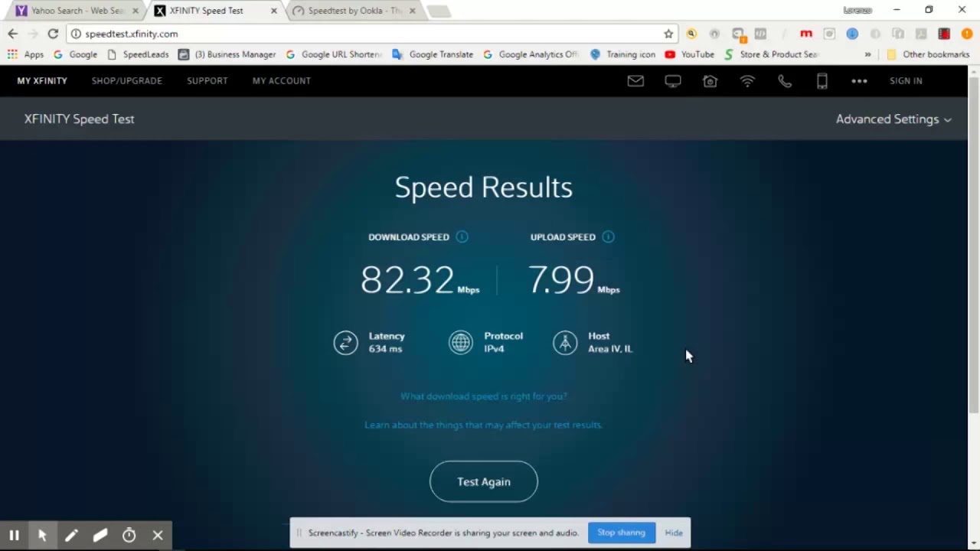Expand hidden bookmarks chevron

point(867,54)
